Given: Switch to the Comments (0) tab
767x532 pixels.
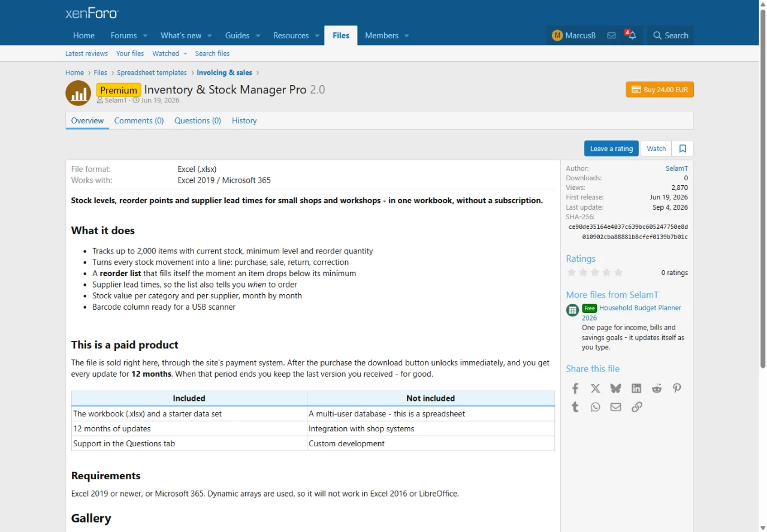Looking at the screenshot, I should tap(139, 120).
